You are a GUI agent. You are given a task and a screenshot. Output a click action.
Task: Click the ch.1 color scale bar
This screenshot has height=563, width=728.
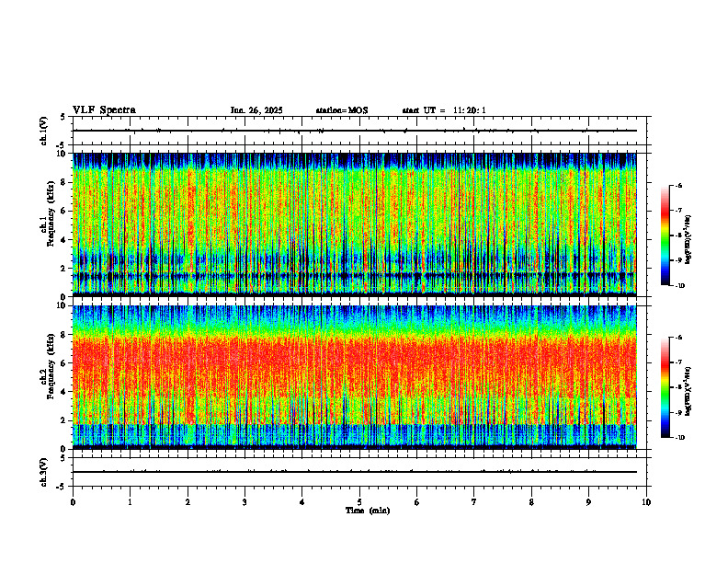[x=665, y=236]
